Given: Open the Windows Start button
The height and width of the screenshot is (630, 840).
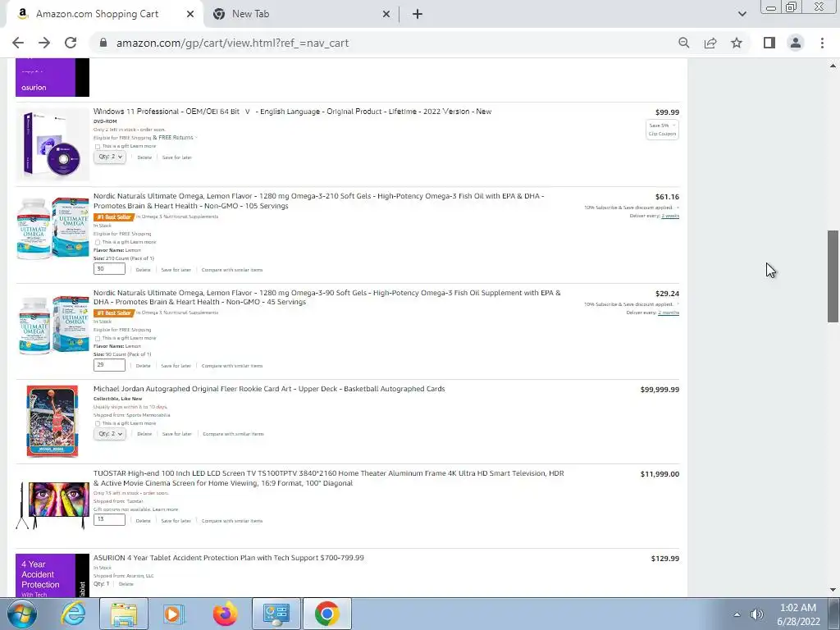Looking at the screenshot, I should point(22,614).
